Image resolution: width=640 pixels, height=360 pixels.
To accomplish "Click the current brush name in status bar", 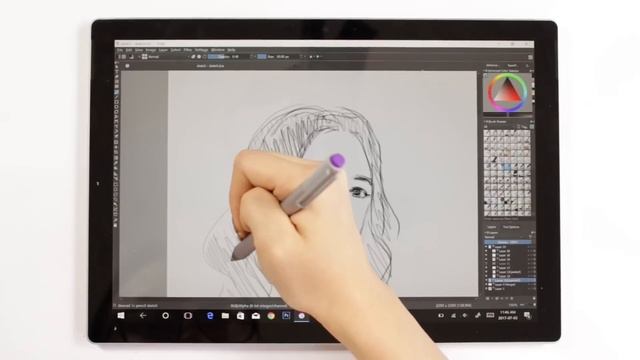I will point(138,306).
